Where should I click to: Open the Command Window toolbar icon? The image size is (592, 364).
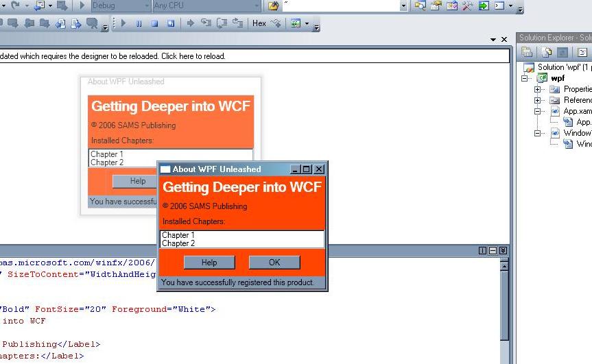[x=499, y=5]
